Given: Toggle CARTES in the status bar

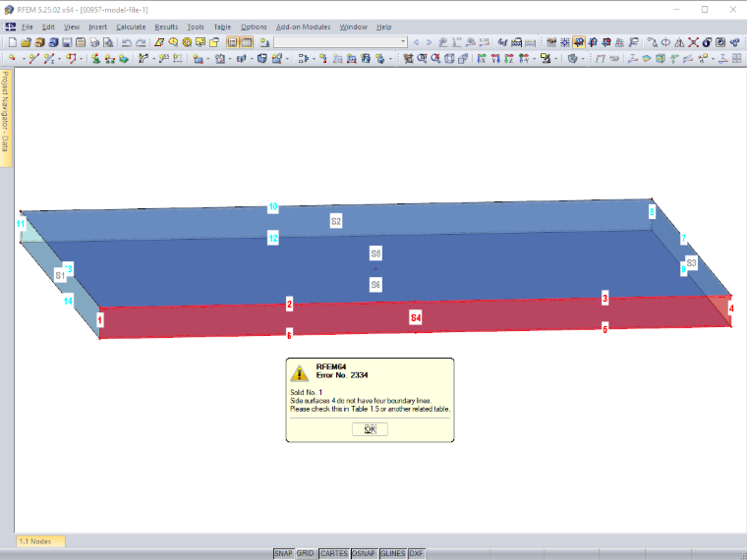Looking at the screenshot, I should 334,553.
